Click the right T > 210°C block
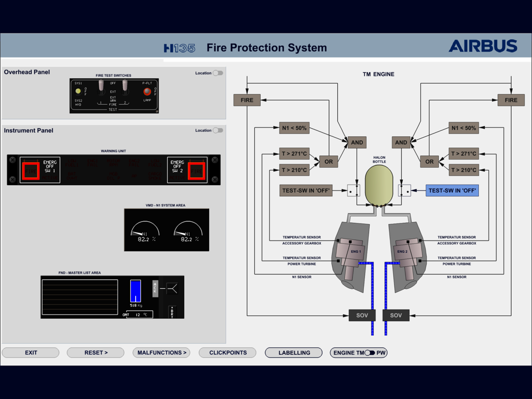Screen dimensions: 532x399 point(464,170)
